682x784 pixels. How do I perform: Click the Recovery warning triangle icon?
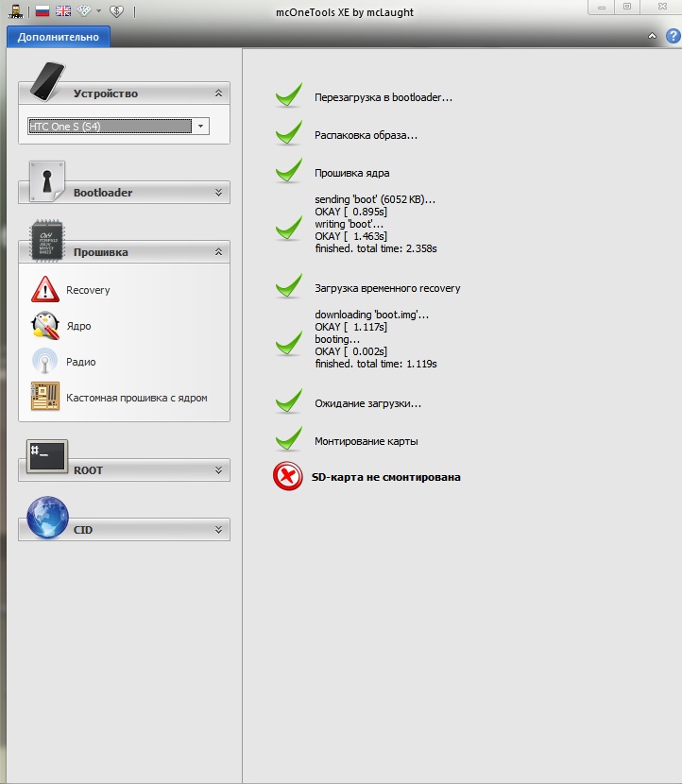[45, 289]
